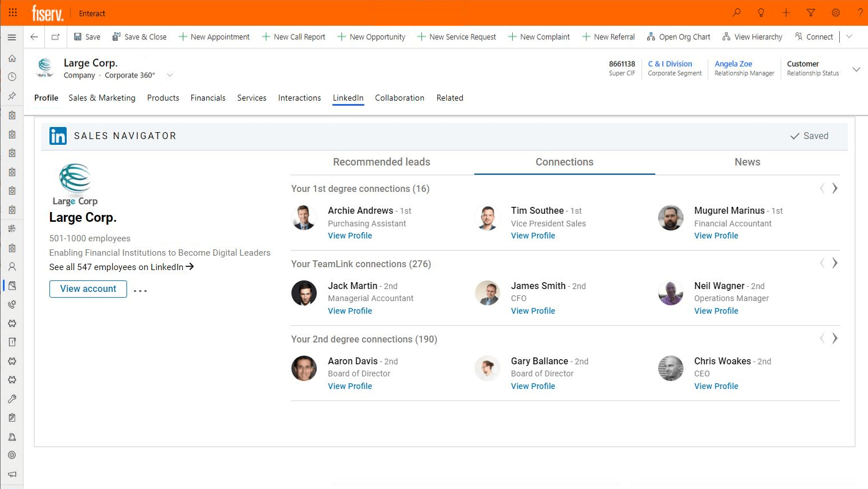Select the Home icon in the sidebar

(11, 58)
